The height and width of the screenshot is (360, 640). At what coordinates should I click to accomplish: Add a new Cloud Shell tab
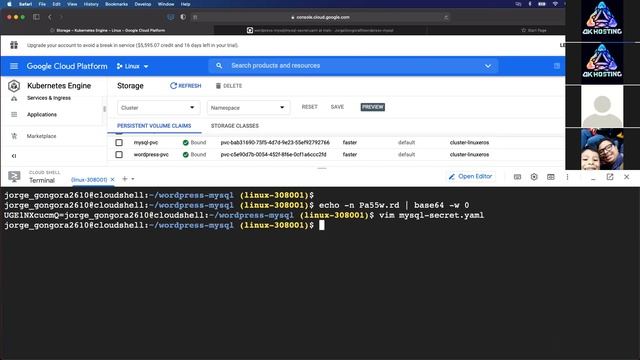coord(125,179)
